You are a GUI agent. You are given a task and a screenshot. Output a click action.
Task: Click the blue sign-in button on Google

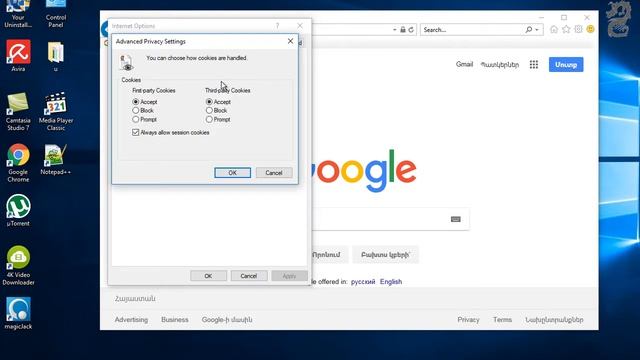pos(566,64)
